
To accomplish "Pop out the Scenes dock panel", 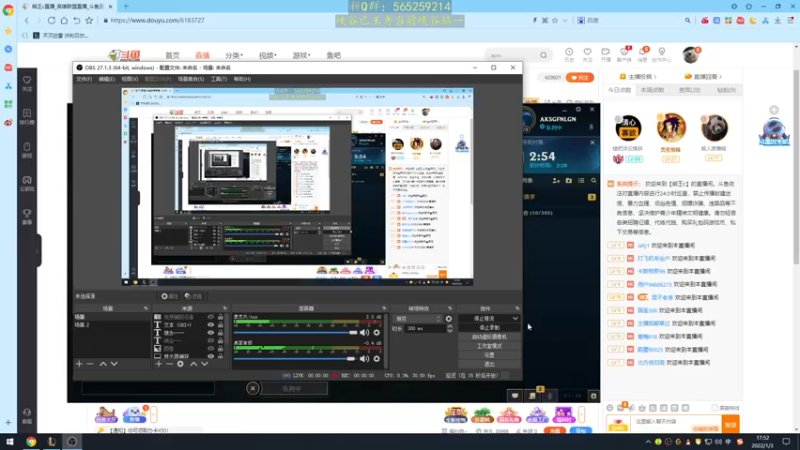I will click(x=146, y=308).
